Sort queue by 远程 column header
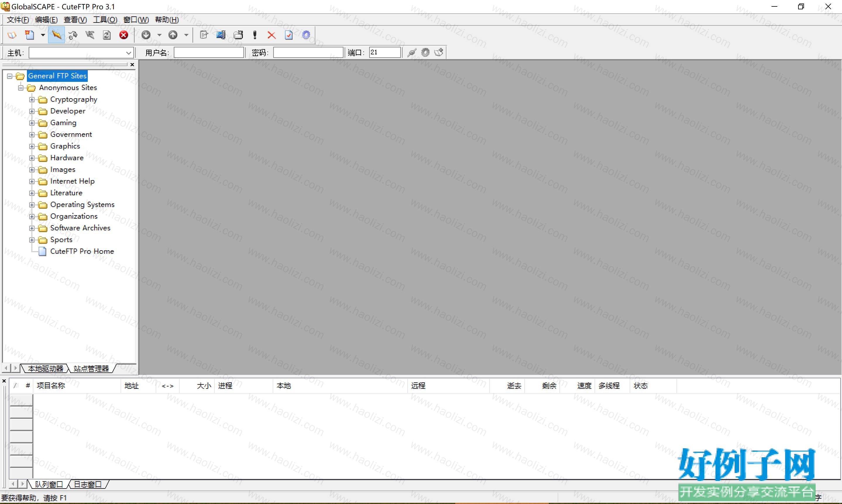 (449, 386)
